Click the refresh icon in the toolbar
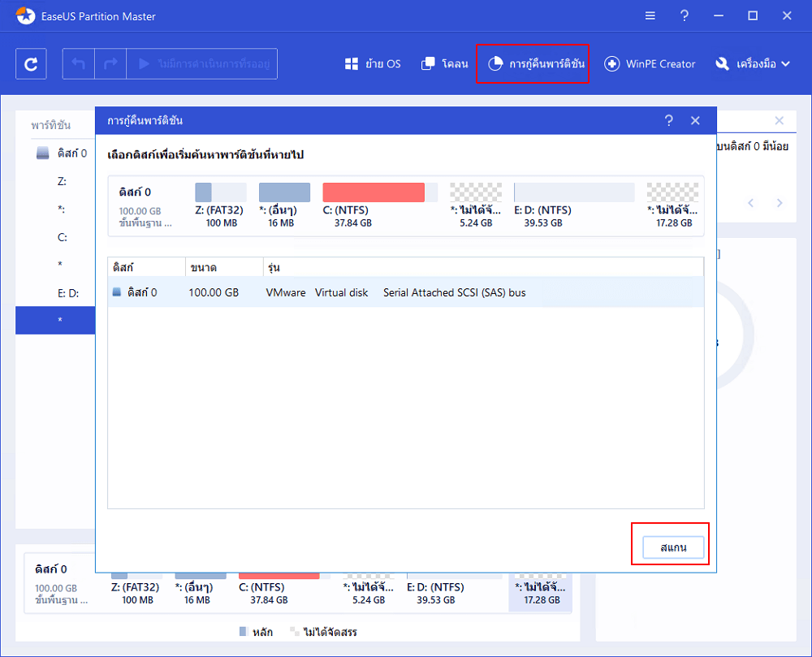 point(31,63)
